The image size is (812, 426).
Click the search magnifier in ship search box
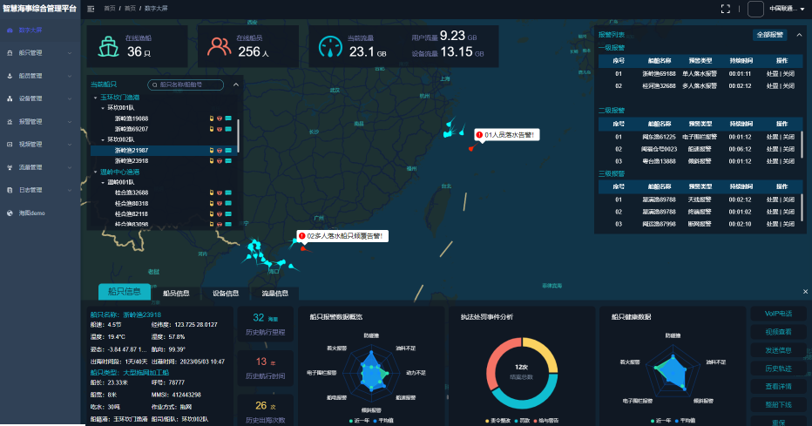154,84
